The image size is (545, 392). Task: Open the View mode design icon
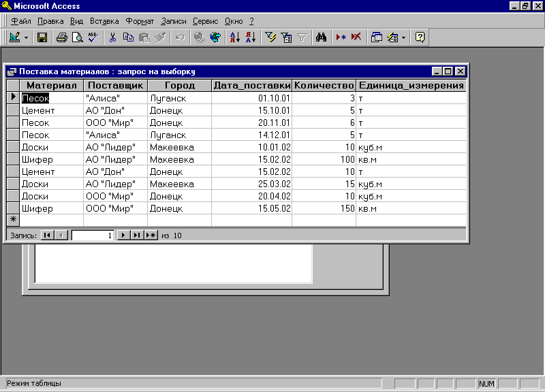14,37
